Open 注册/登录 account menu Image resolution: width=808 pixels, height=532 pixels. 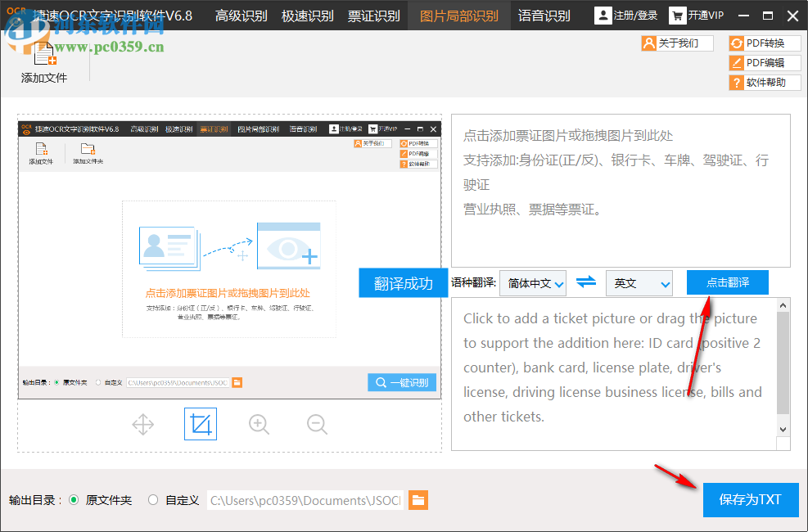point(625,15)
